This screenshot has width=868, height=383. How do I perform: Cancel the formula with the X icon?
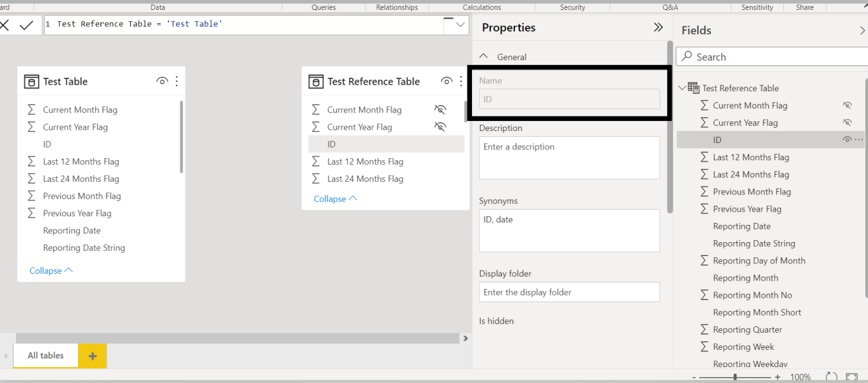(x=4, y=26)
